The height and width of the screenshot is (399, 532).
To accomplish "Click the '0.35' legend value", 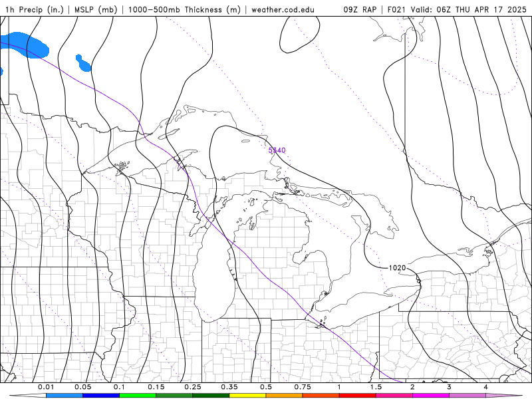I will 229,387.
